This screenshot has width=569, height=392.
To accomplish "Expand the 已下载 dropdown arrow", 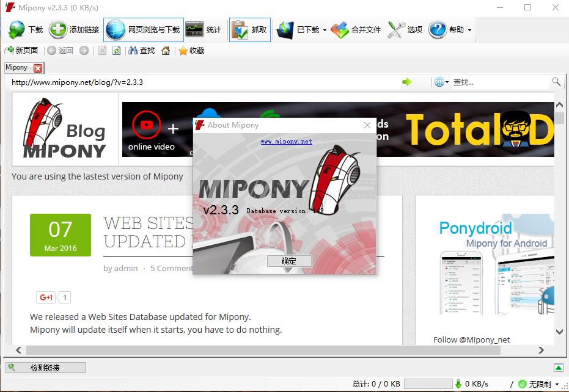I will point(325,30).
